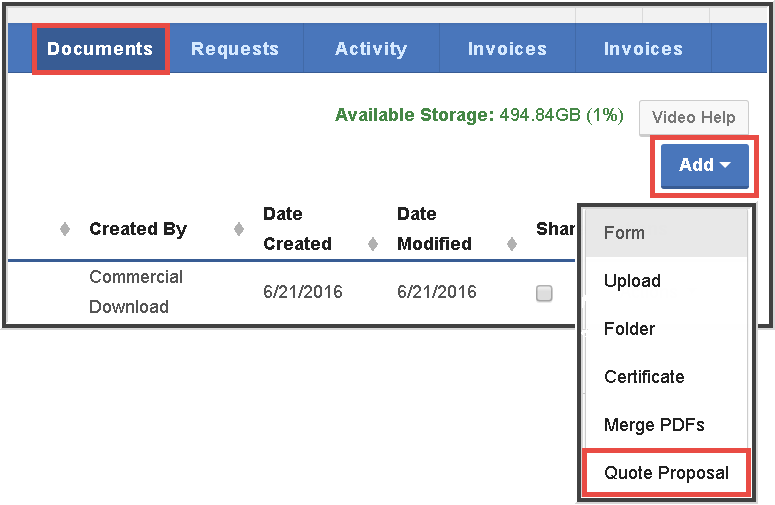Pick Merge PDFs from the menu
Screen dimensions: 775x505
click(666, 424)
